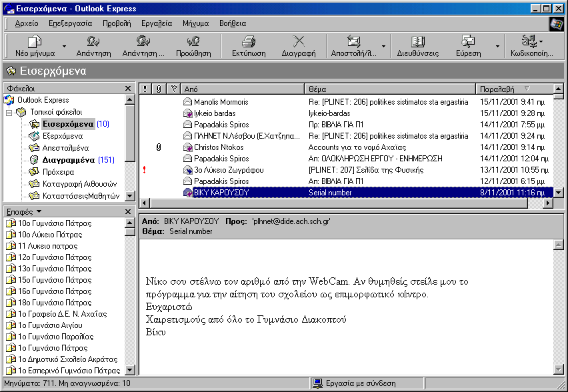Image resolution: width=568 pixels, height=392 pixels.
Task: Collapse the Τοπικοί φάκελοι tree node
Action: pyautogui.click(x=9, y=113)
